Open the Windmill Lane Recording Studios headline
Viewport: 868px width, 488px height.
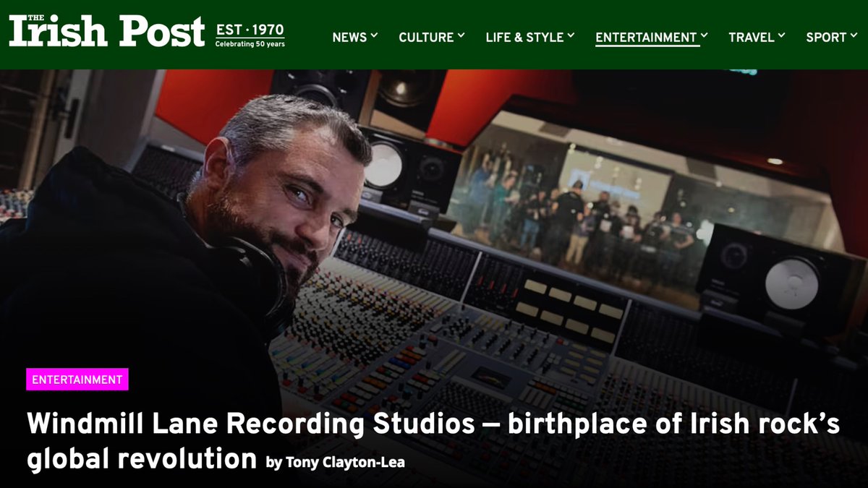pos(433,441)
